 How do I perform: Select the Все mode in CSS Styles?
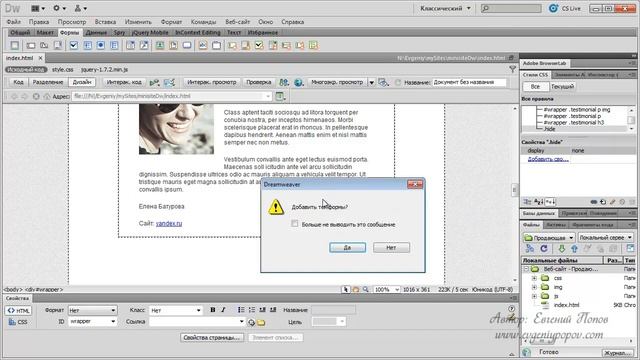point(535,87)
